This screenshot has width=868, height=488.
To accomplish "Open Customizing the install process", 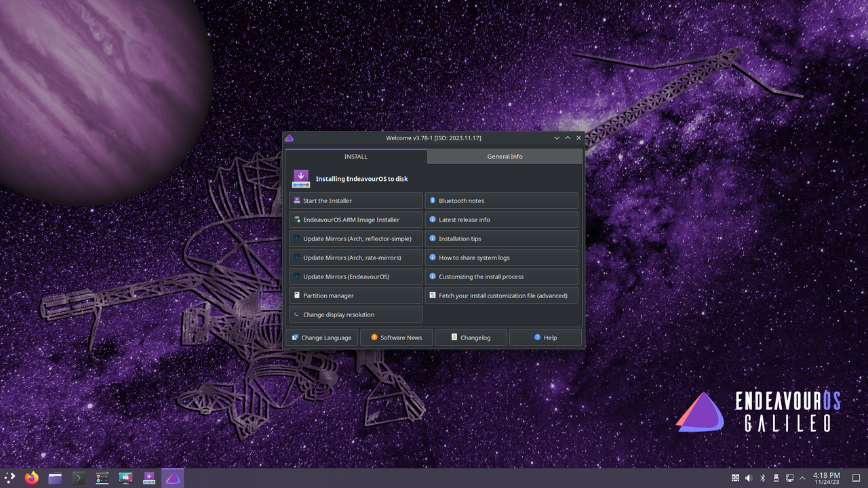I will (502, 277).
